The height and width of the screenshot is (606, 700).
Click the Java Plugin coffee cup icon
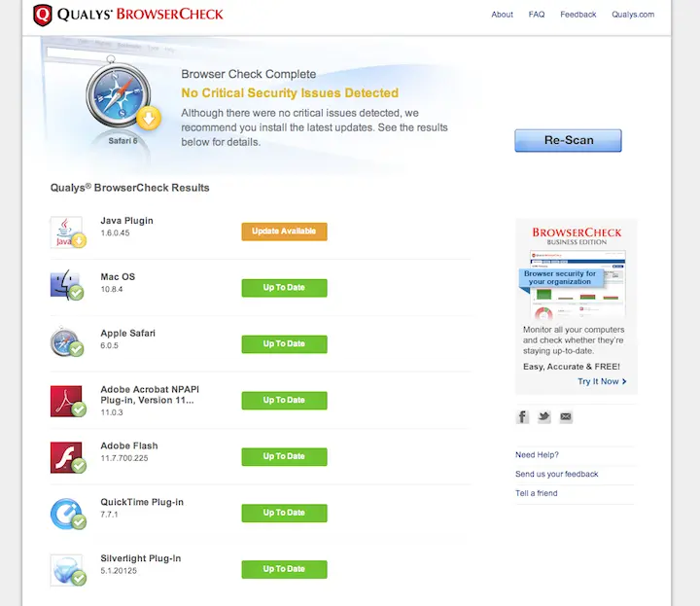[66, 232]
